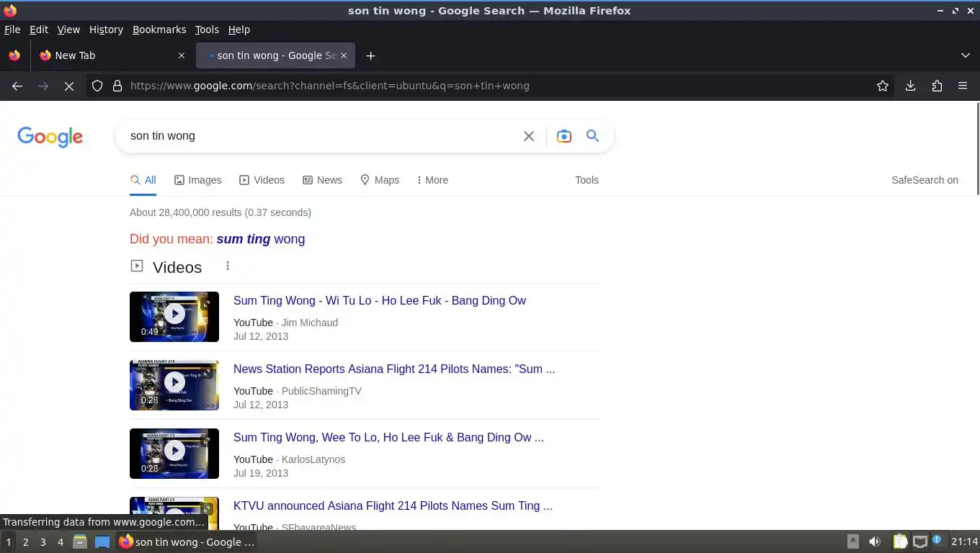Open the Edit menu
Image resolution: width=980 pixels, height=553 pixels.
tap(39, 30)
